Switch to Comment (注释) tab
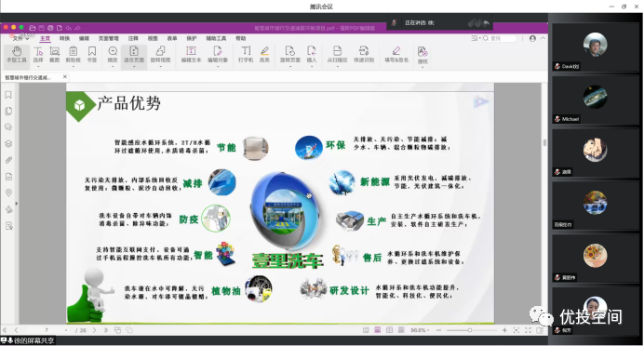This screenshot has height=346, width=644. pyautogui.click(x=133, y=38)
